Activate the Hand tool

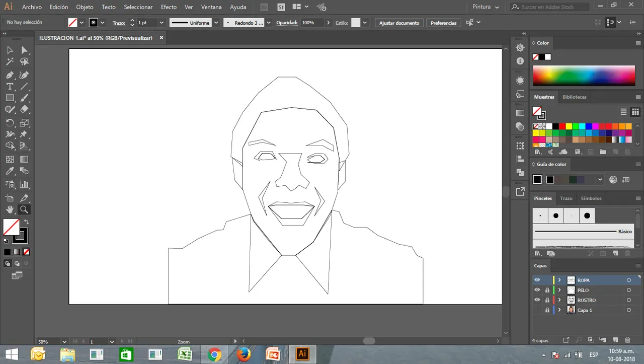10,209
